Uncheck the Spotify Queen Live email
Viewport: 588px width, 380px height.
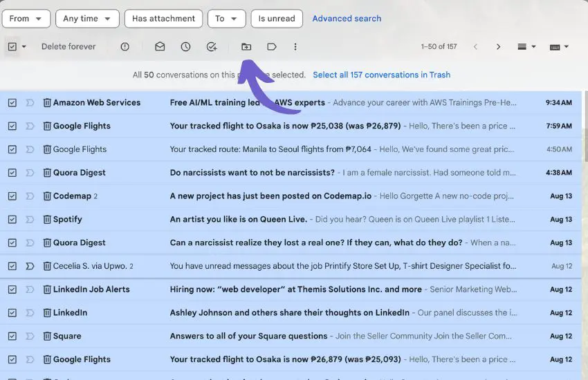12,219
